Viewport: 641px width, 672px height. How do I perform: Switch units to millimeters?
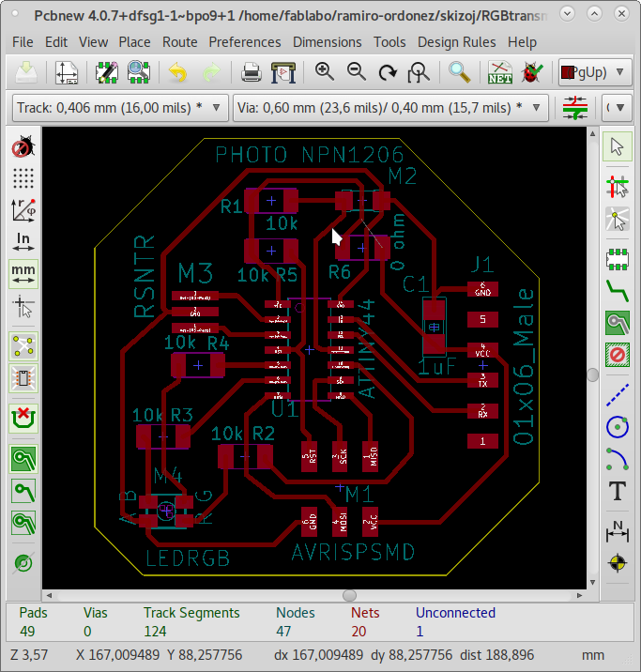(23, 274)
